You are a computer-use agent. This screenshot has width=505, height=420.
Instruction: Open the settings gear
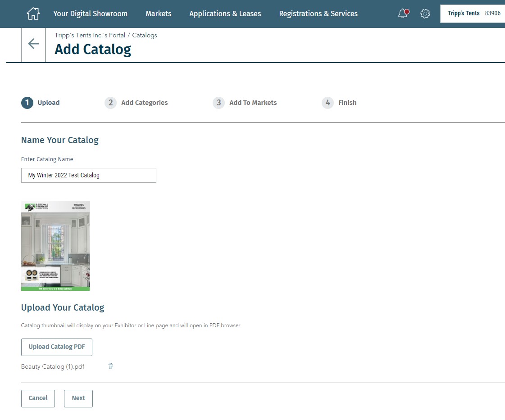pos(425,14)
